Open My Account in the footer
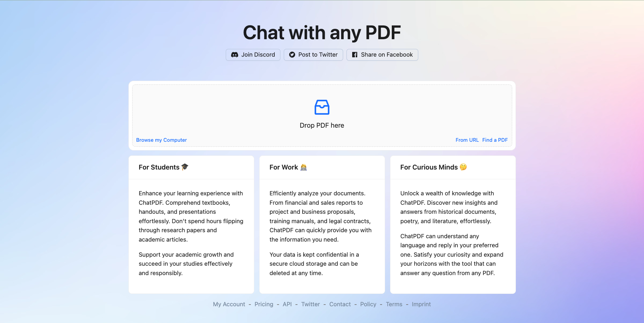644x323 pixels. tap(229, 304)
